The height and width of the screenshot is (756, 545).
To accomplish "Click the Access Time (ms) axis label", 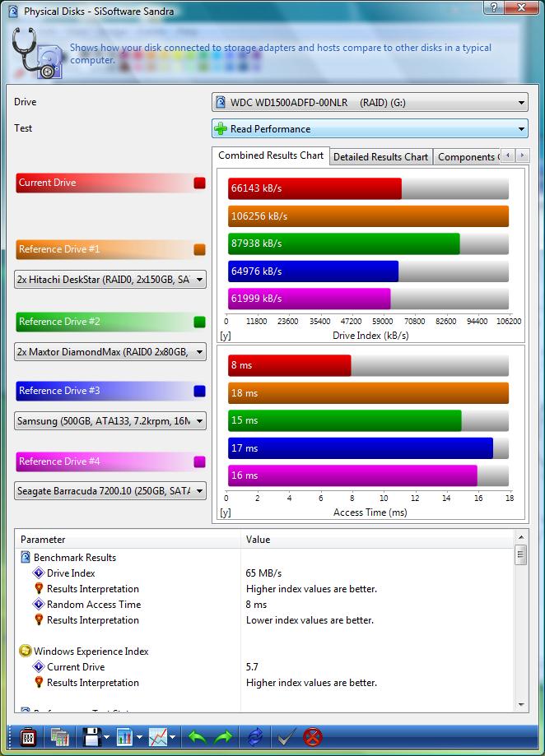I will 370,512.
